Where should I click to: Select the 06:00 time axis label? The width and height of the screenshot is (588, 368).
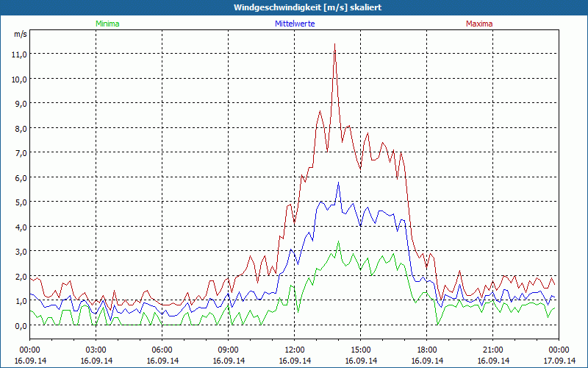tap(162, 350)
